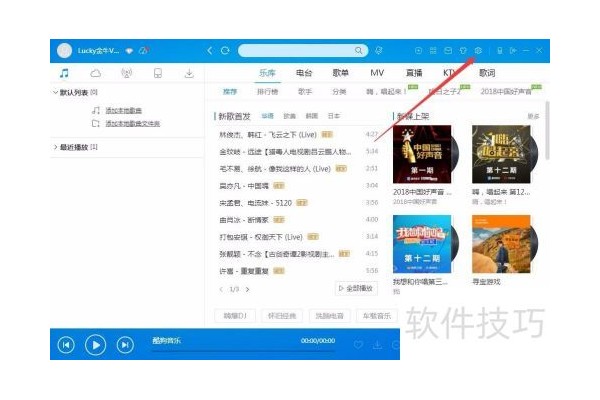Select song 许嵩 - 重复重复
This screenshot has height=400, width=600.
[244, 271]
